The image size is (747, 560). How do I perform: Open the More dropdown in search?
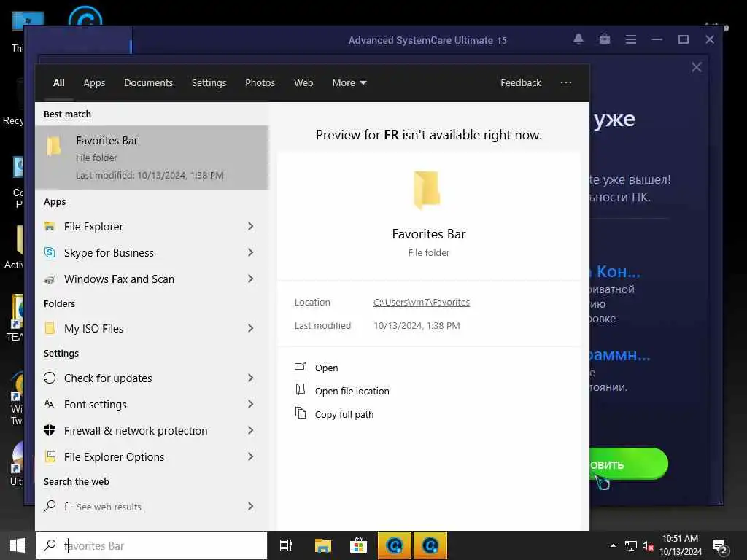349,83
